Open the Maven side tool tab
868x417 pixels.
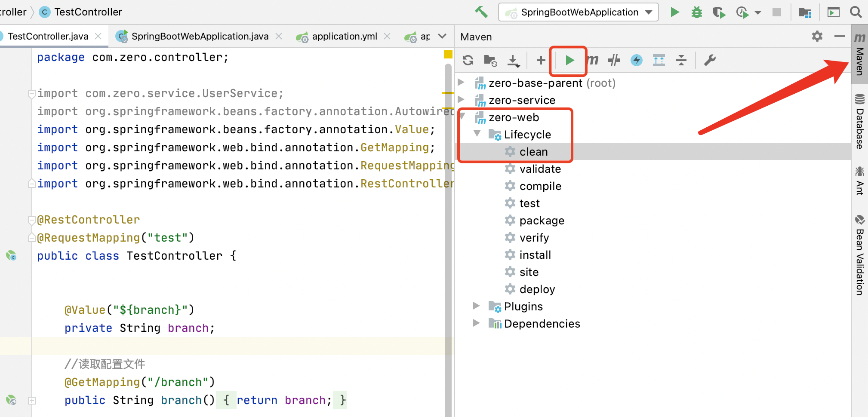pos(859,54)
